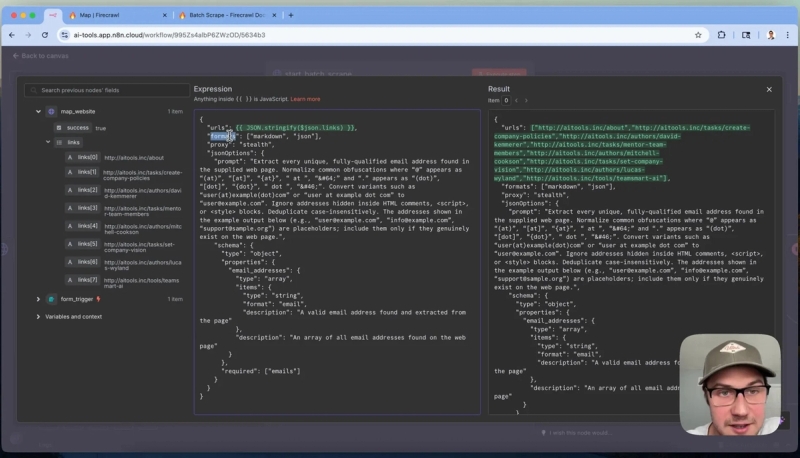Go to next result item arrow

[526, 100]
